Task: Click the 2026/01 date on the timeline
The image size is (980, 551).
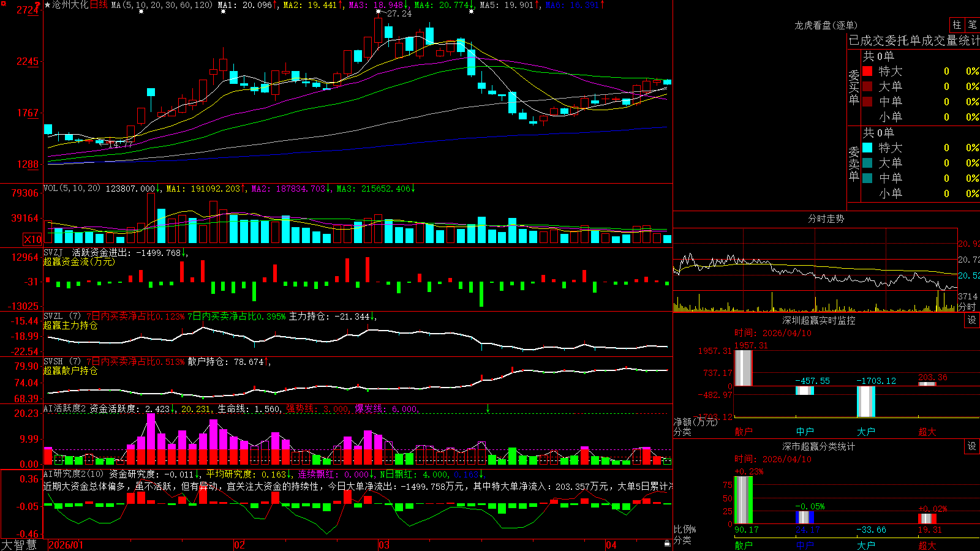Action: coord(66,545)
